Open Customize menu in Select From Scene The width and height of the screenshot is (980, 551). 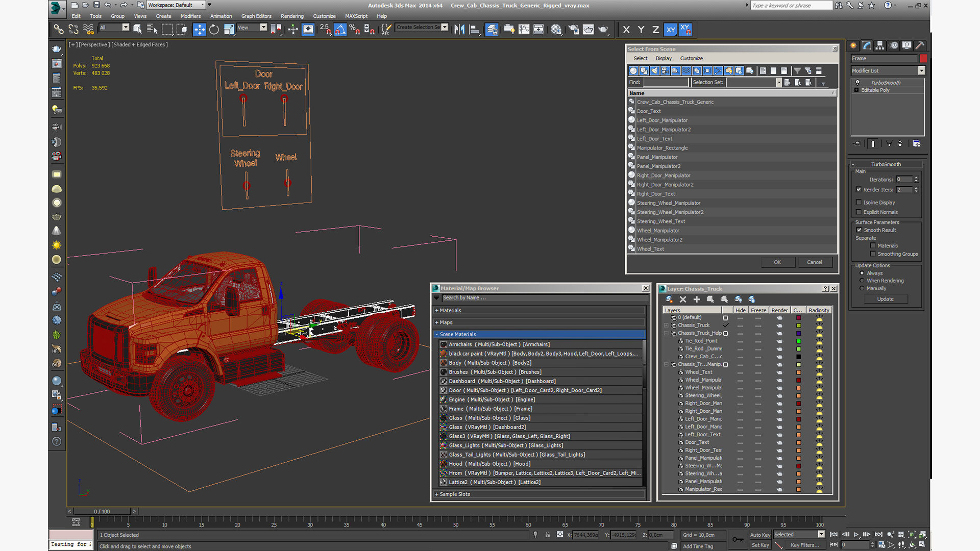[691, 59]
